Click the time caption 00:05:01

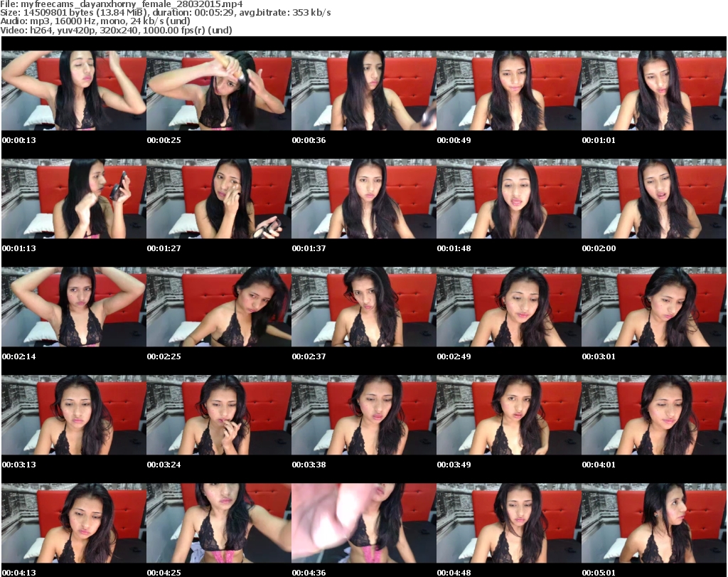pyautogui.click(x=599, y=573)
